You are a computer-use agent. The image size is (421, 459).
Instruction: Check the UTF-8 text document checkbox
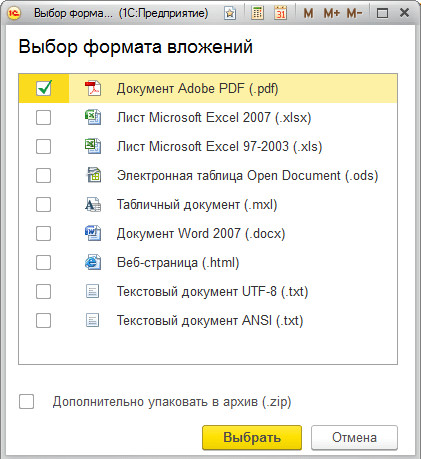43,292
